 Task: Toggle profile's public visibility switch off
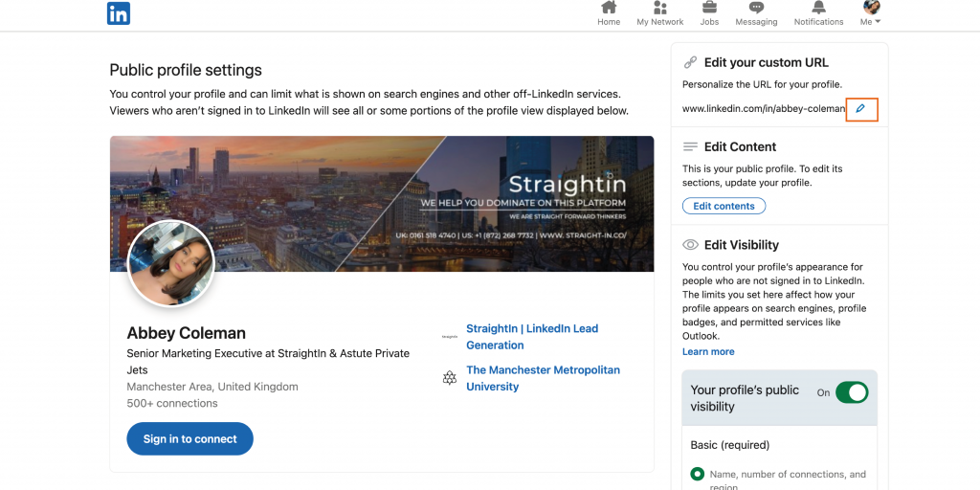click(852, 392)
